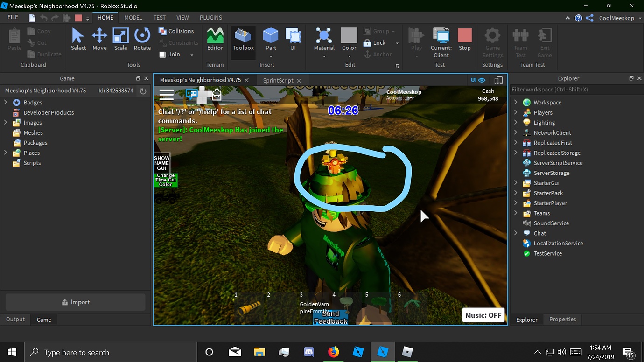Toggle Collisions in the Tools group
644x362 pixels.
[176, 31]
